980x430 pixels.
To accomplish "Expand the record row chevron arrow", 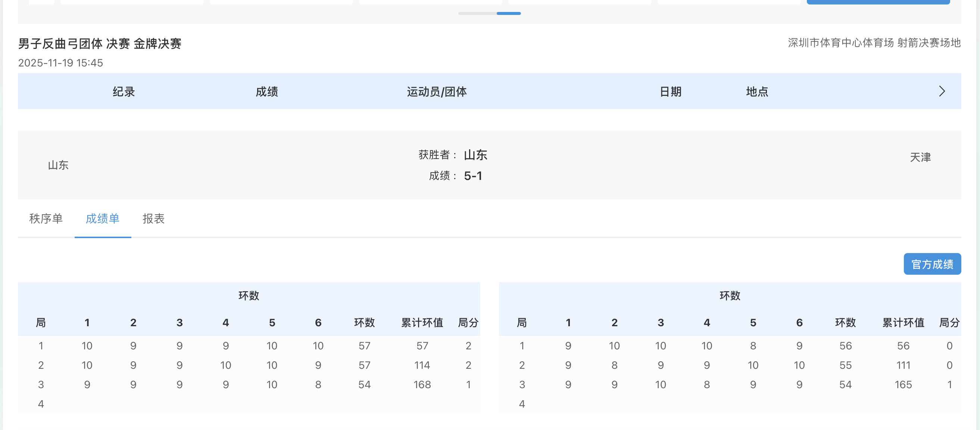I will coord(942,91).
